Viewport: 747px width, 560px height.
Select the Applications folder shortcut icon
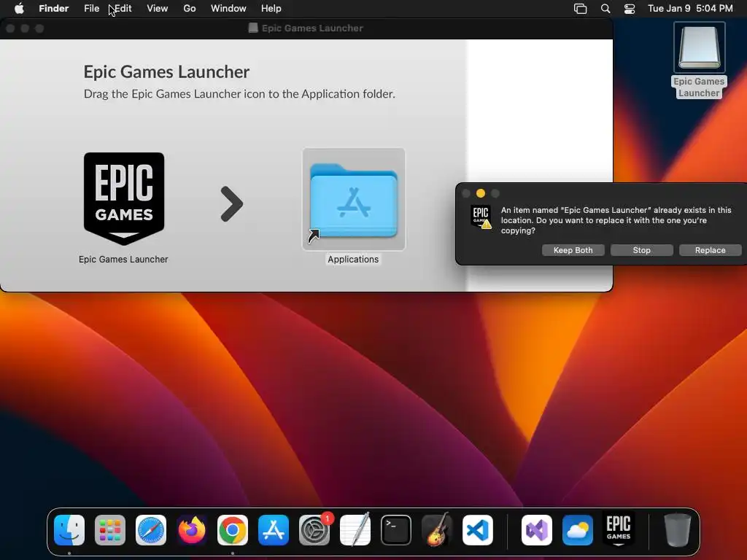coord(354,199)
